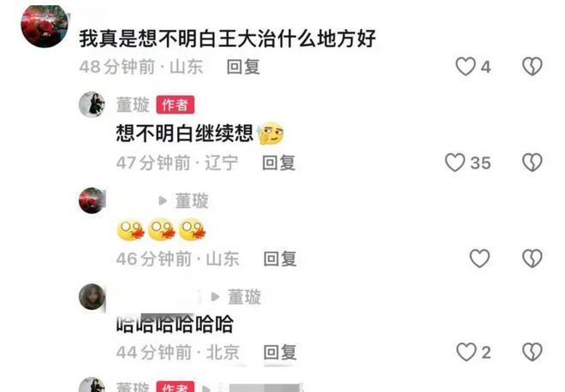Tap 董璇 mention in emoji reply
This screenshot has width=565, height=392.
[192, 200]
